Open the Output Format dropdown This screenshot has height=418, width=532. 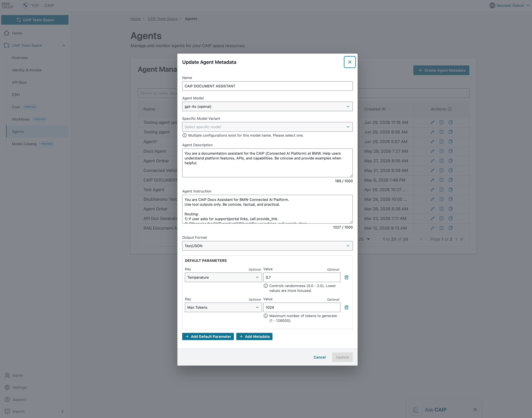pos(267,246)
